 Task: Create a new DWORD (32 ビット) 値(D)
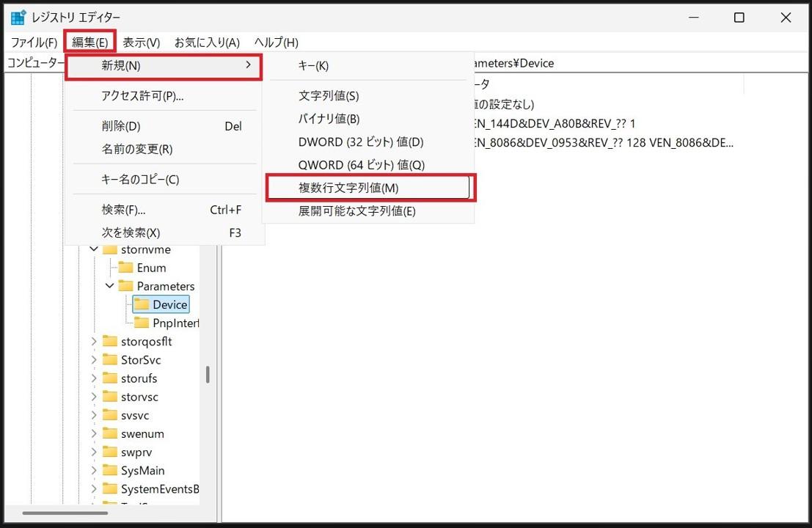(368, 142)
